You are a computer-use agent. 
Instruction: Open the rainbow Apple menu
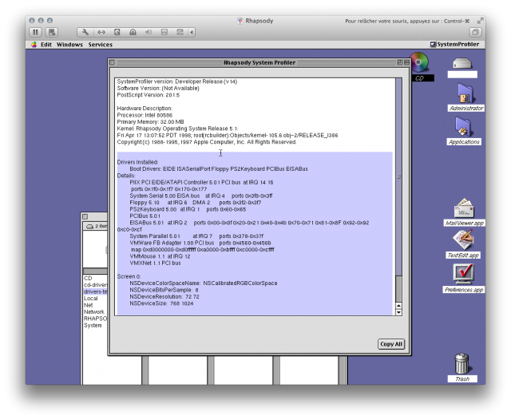[x=34, y=45]
